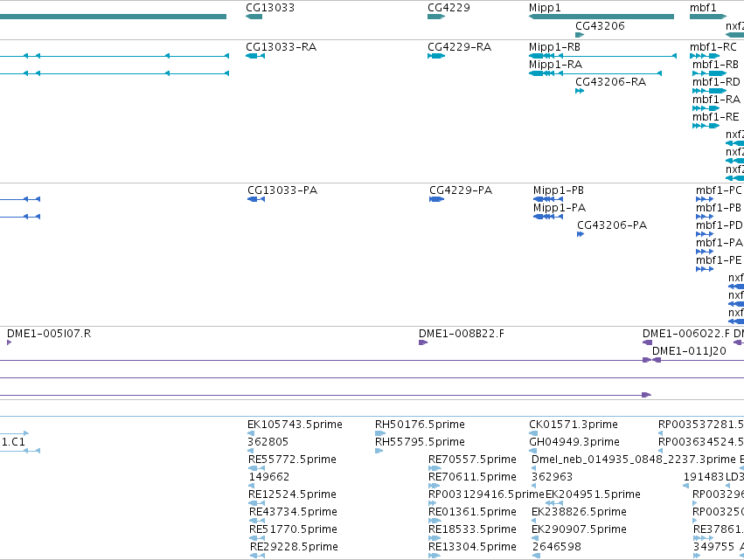
Task: Select EST RE29228.5prime
Action: 294,547
